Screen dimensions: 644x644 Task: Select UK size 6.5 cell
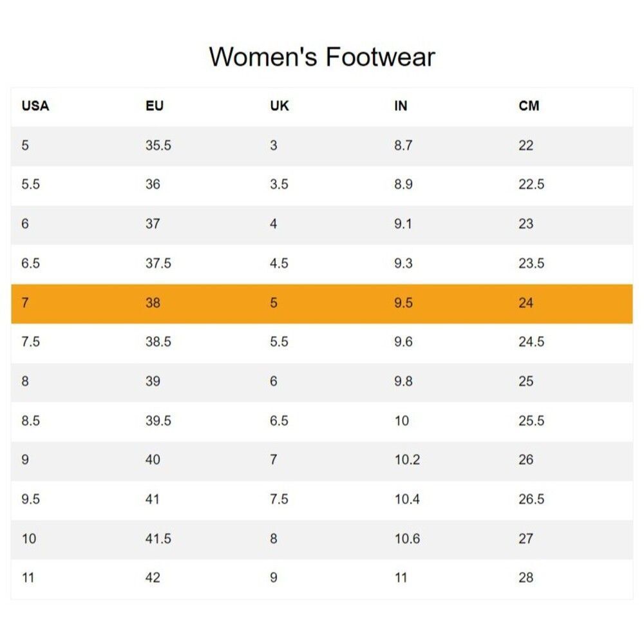tap(279, 421)
